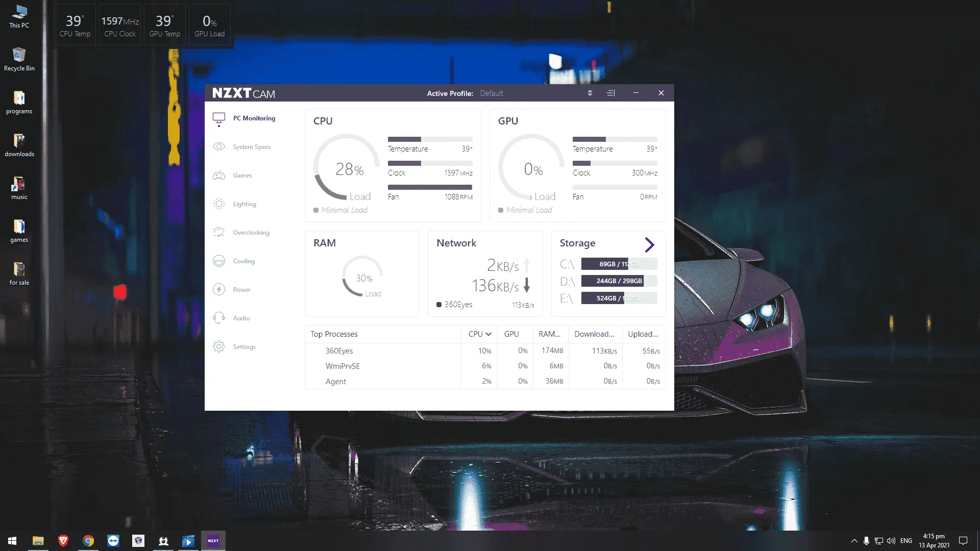The image size is (980, 551).
Task: Expand Storage details with the arrow
Action: (x=649, y=245)
